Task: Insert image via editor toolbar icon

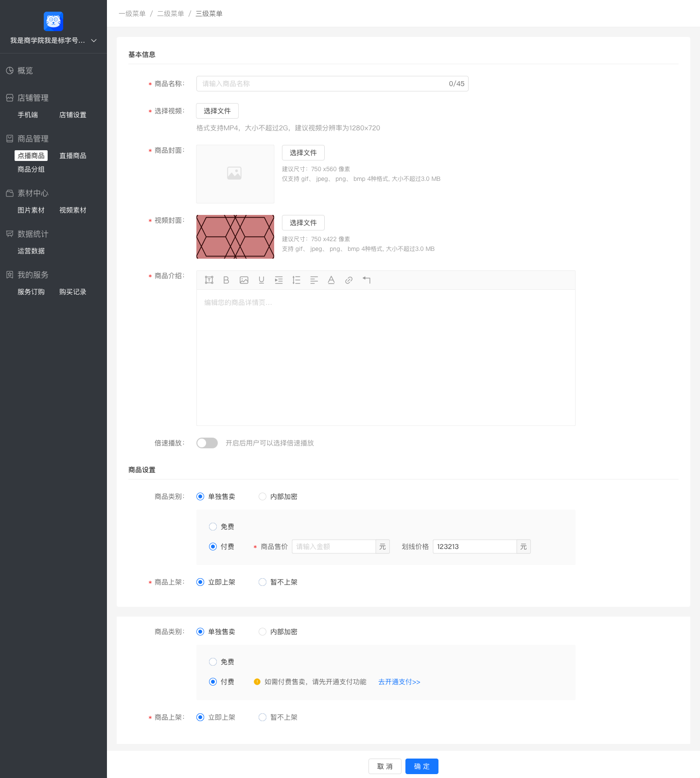Action: pyautogui.click(x=244, y=280)
